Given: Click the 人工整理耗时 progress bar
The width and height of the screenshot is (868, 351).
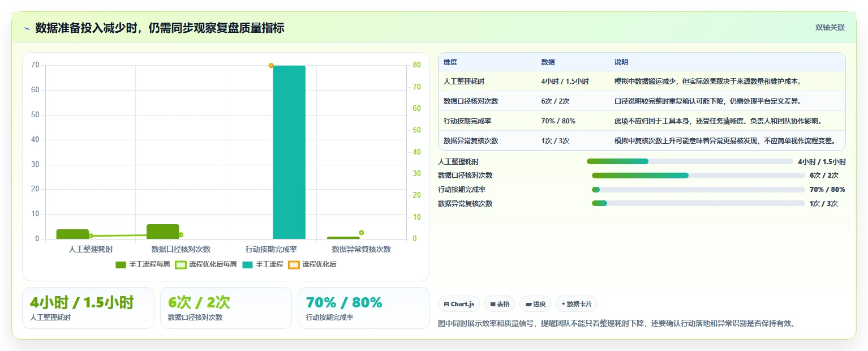Looking at the screenshot, I should [x=690, y=161].
